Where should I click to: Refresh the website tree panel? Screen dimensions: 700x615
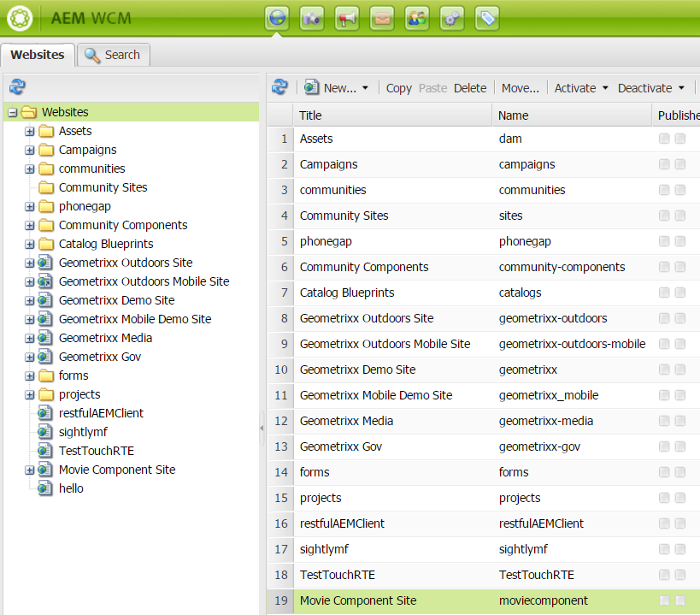(x=17, y=86)
